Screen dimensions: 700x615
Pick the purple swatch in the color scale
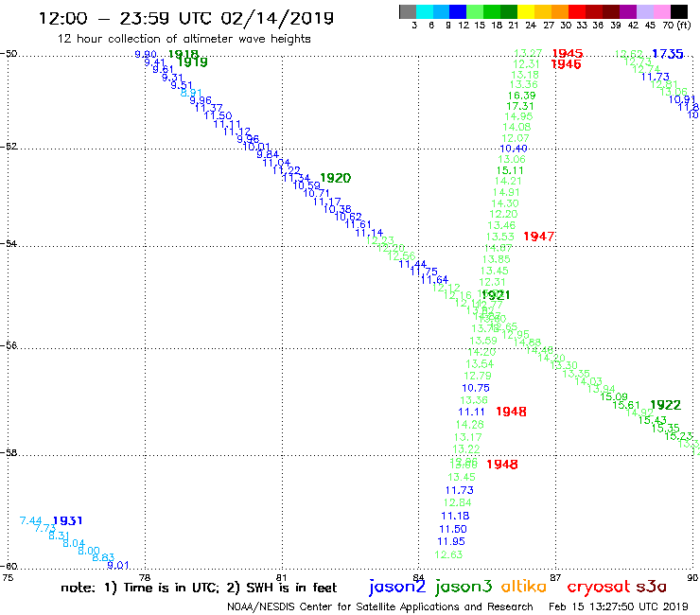pyautogui.click(x=628, y=11)
